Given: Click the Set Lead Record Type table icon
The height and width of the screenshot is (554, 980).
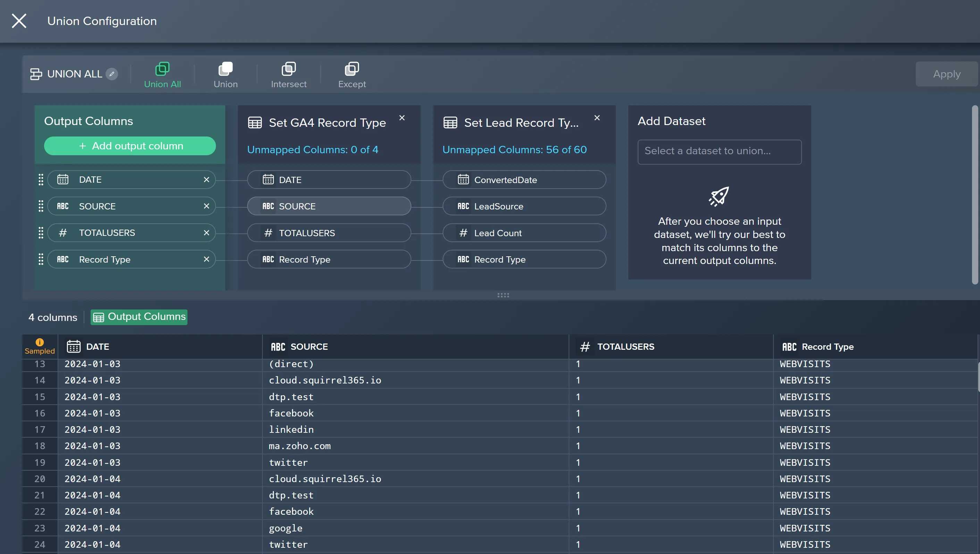Looking at the screenshot, I should (450, 123).
